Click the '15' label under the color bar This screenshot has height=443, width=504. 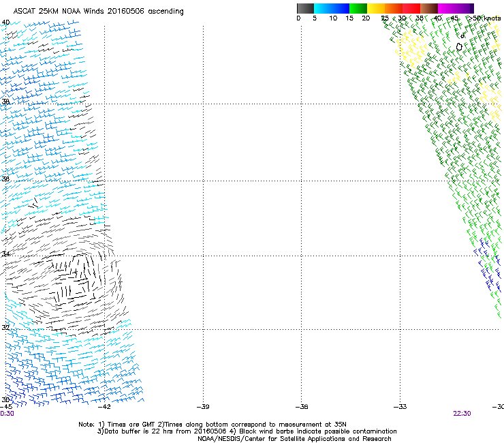(349, 18)
